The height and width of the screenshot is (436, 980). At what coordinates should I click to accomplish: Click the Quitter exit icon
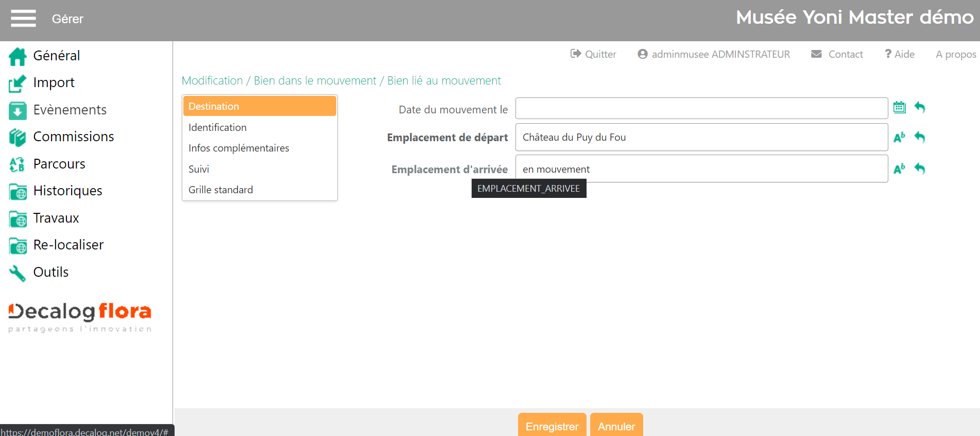pyautogui.click(x=575, y=54)
